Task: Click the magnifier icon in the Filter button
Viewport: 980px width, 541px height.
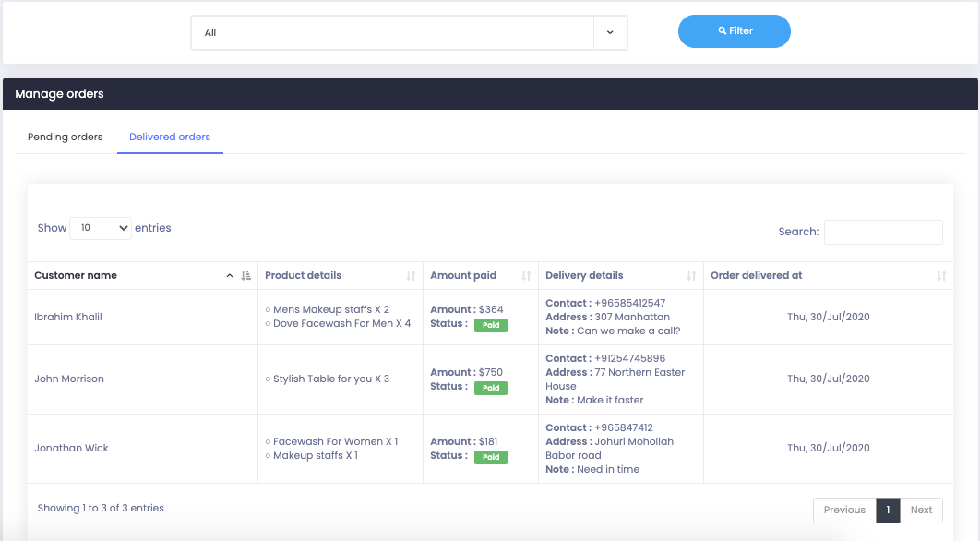Action: (722, 30)
